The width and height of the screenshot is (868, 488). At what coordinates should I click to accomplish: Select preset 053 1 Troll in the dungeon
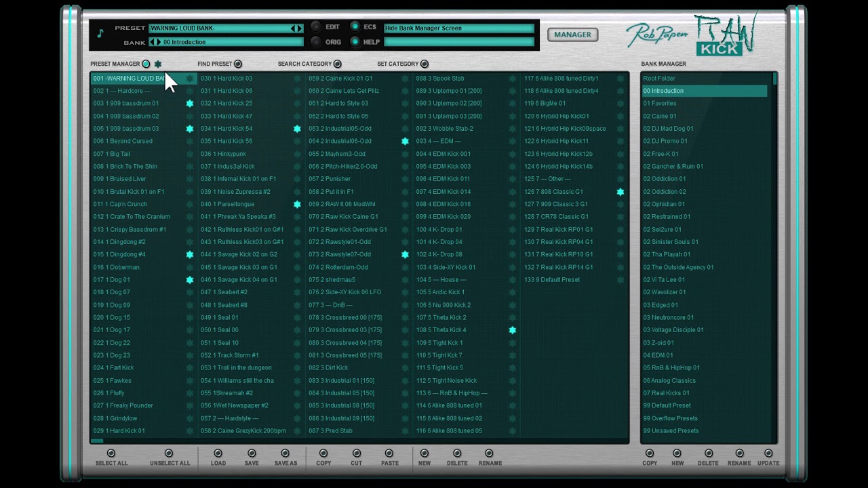(x=251, y=368)
